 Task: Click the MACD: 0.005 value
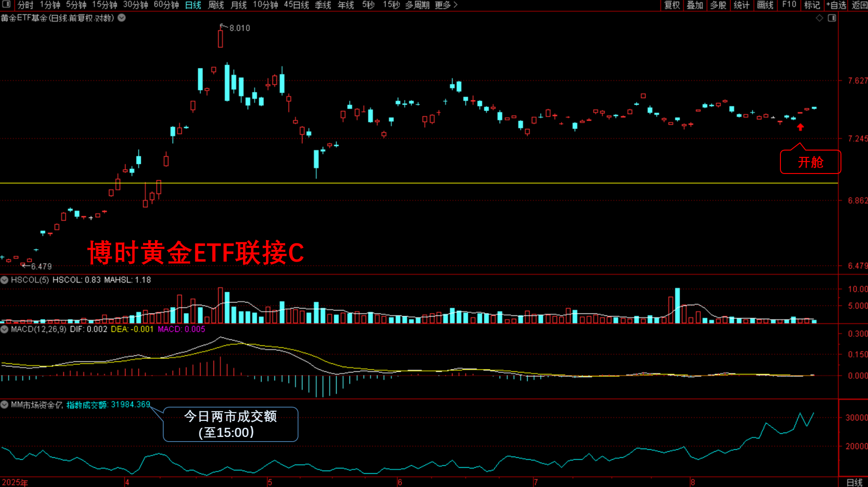click(x=181, y=329)
